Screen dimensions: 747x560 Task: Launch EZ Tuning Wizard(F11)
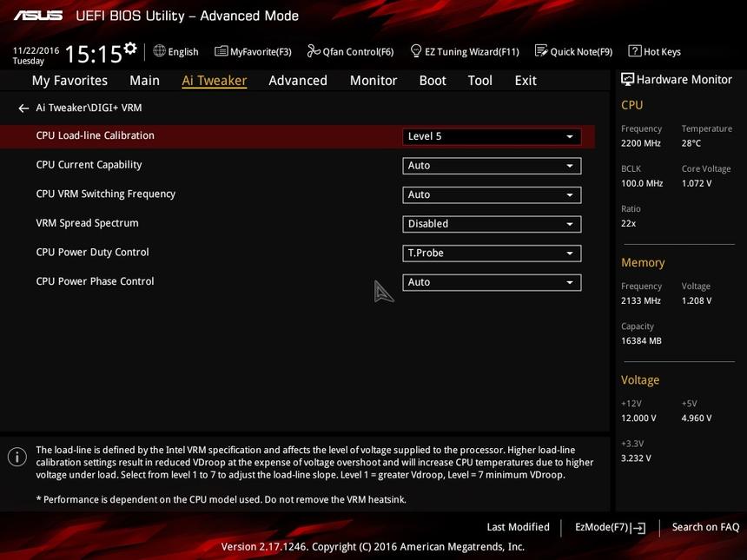click(x=465, y=51)
